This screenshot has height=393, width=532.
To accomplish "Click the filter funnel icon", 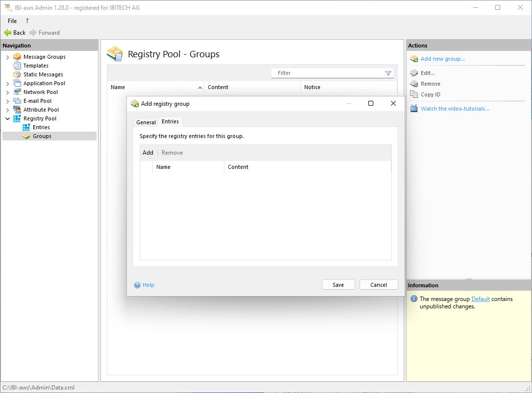I will click(388, 73).
